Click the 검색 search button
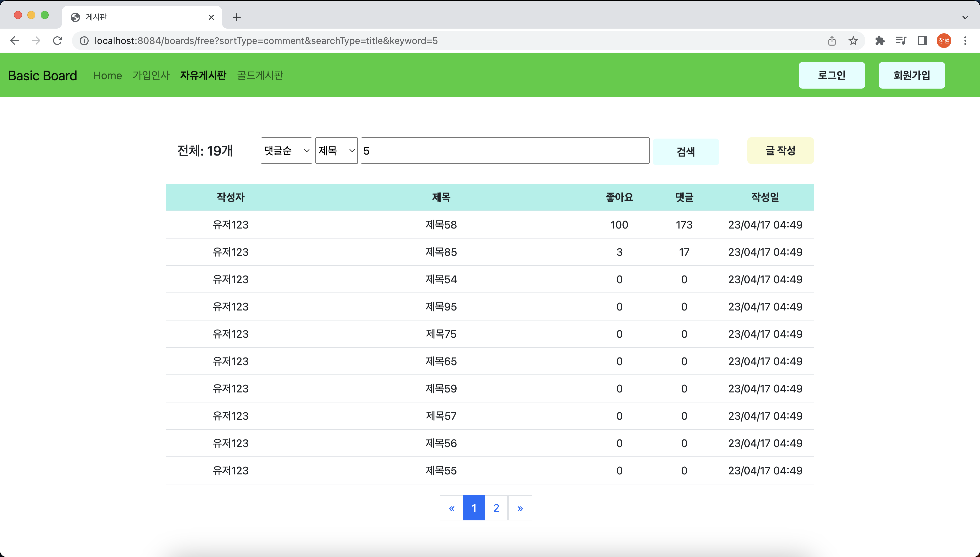Image resolution: width=980 pixels, height=557 pixels. pyautogui.click(x=686, y=152)
